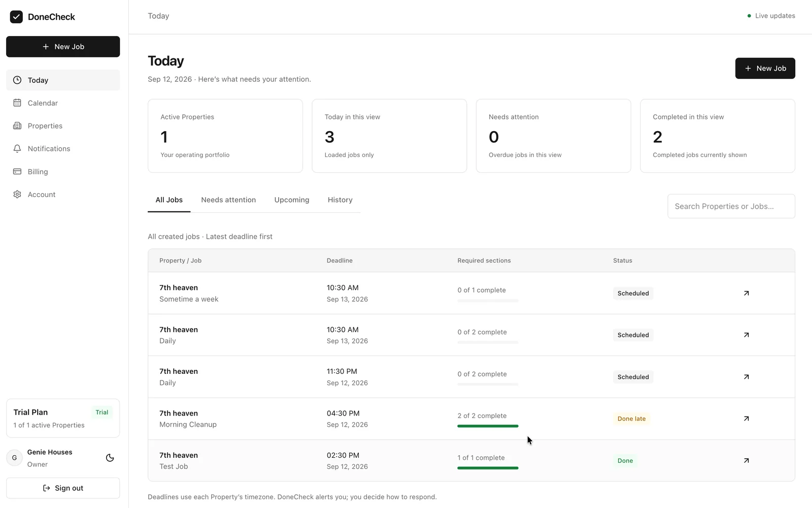Click the Sign out button
Image resolution: width=812 pixels, height=508 pixels.
coord(63,488)
